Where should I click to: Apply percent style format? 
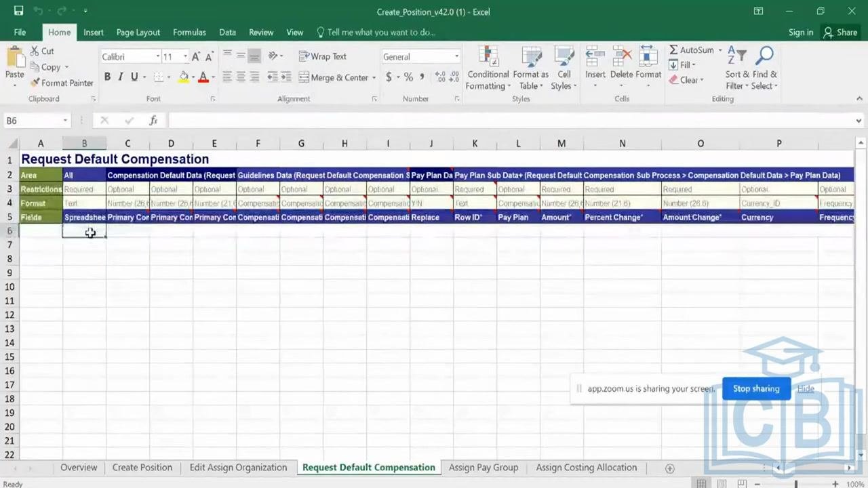[408, 77]
